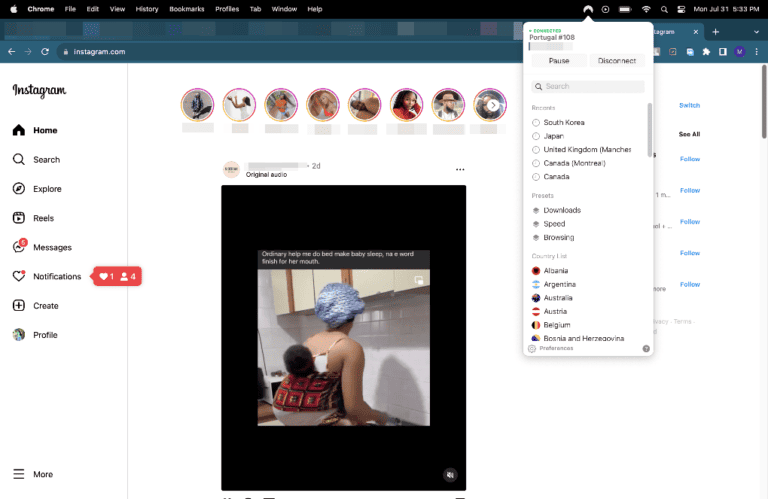Open the Explore compass icon
The width and height of the screenshot is (768, 499).
click(19, 189)
